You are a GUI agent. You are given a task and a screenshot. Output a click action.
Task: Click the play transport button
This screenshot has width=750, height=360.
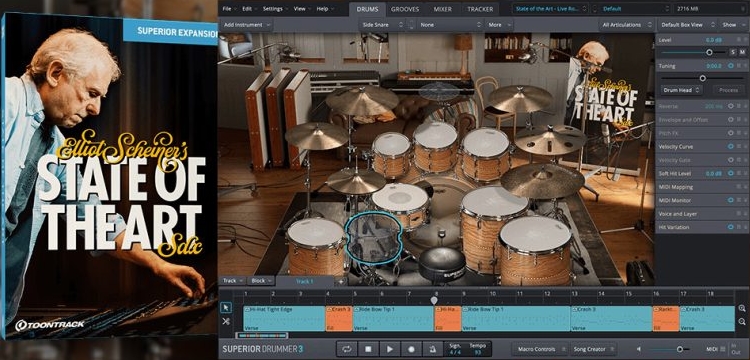(390, 349)
